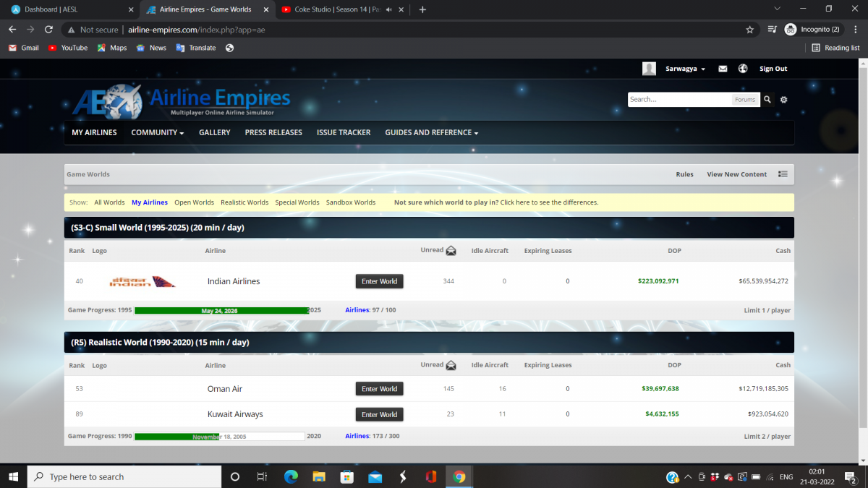868x488 pixels.
Task: Click the site search input field
Action: coord(679,100)
